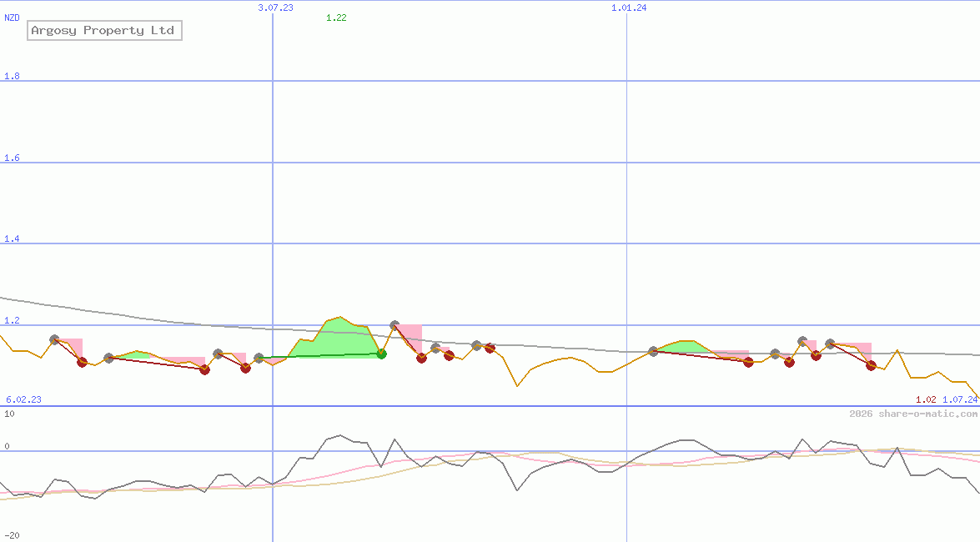980x542 pixels.
Task: Click the gray marker at the 1.2 price peak
Action: tap(395, 325)
